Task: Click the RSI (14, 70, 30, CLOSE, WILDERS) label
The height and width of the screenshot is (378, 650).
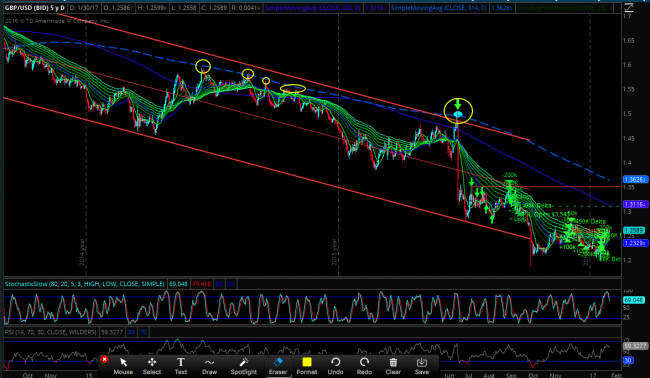Action: click(51, 332)
